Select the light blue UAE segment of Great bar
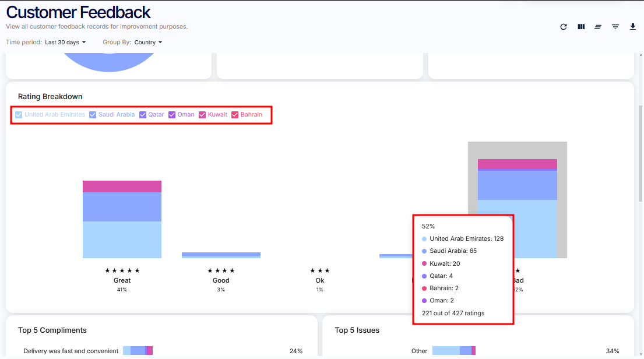The height and width of the screenshot is (359, 644). click(122, 240)
